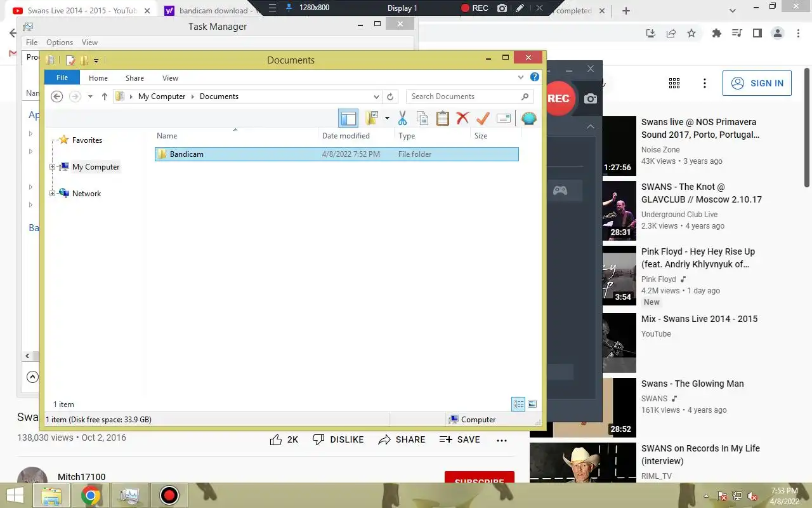Screen dimensions: 812x508
Task: Click the Cut scissors icon
Action: pyautogui.click(x=402, y=118)
